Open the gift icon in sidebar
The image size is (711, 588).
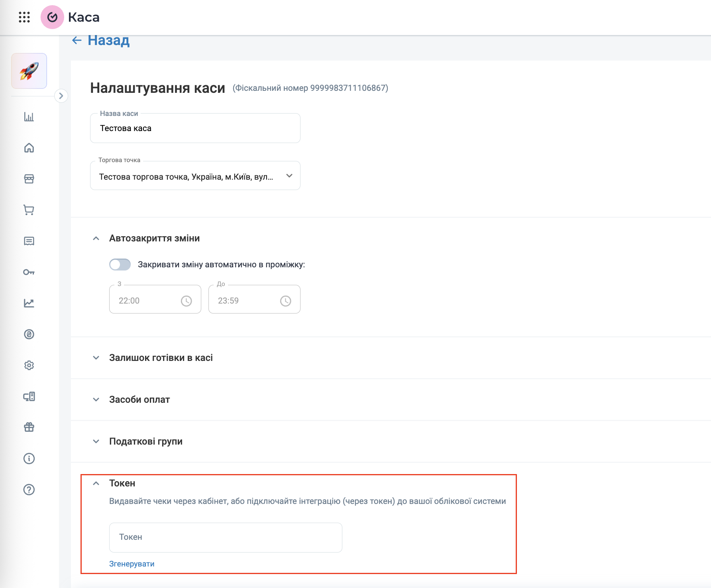coord(29,427)
